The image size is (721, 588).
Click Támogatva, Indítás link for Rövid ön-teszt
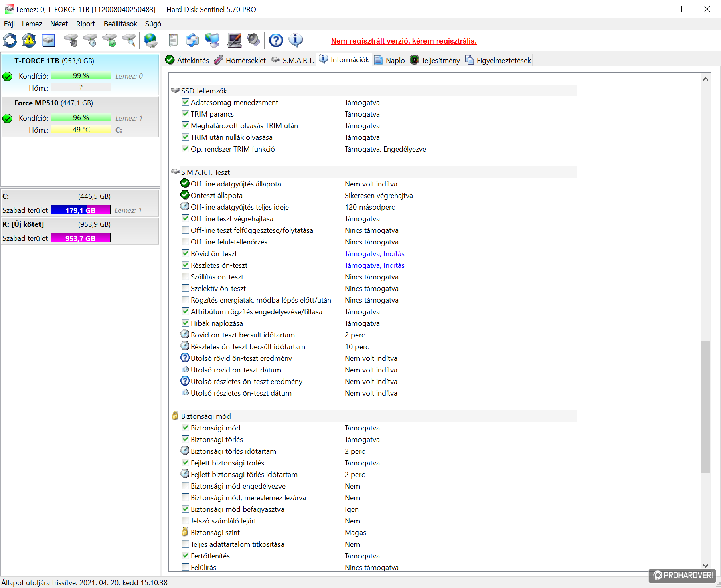pos(375,254)
